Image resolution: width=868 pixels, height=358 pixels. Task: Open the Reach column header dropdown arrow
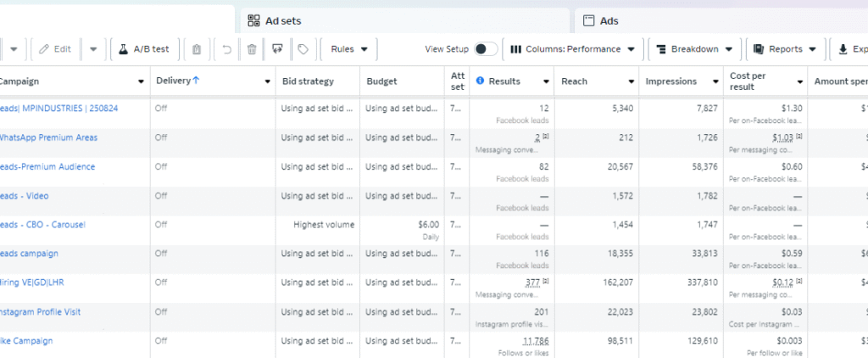click(x=632, y=81)
